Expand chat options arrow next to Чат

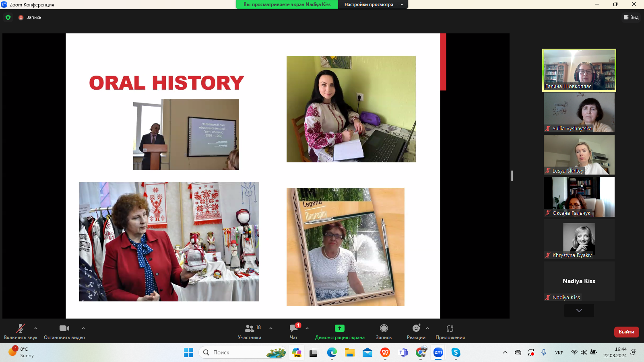pyautogui.click(x=307, y=328)
